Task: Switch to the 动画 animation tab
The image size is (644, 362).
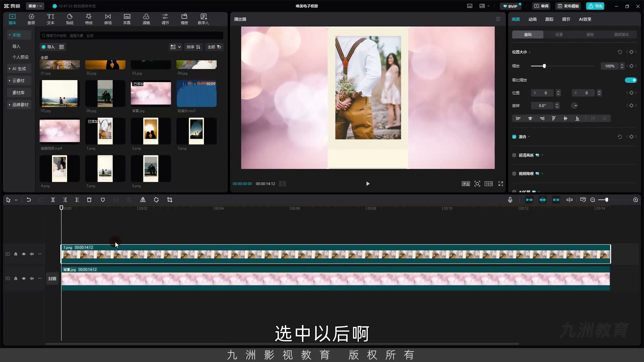Action: click(x=533, y=19)
